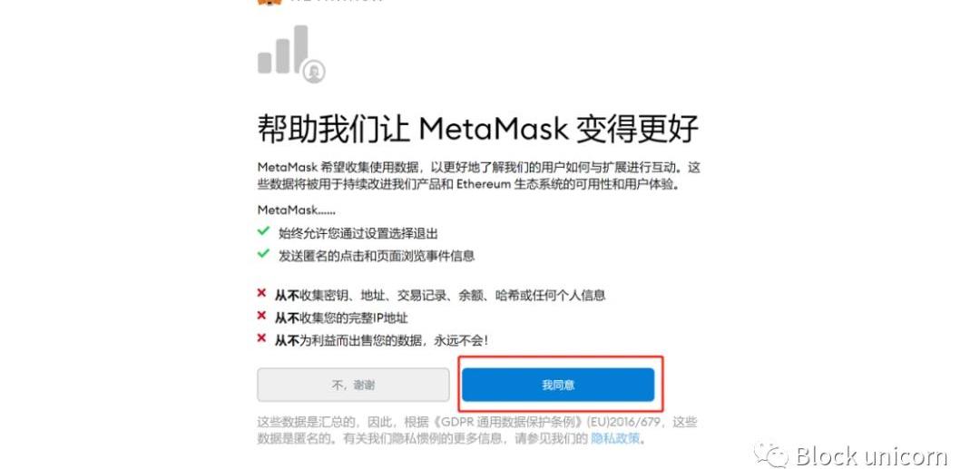Click the paragraph about 收集使用数据
The image size is (980, 469).
(x=479, y=176)
